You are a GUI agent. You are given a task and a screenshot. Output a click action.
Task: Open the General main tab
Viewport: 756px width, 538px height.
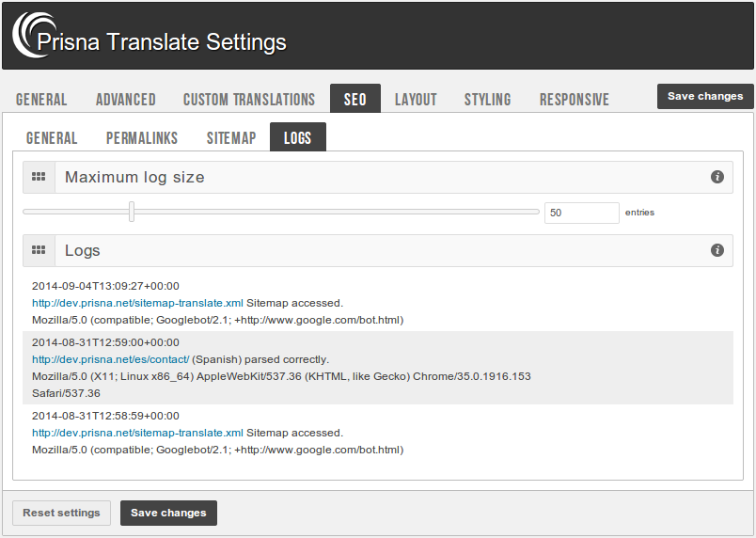pos(41,99)
